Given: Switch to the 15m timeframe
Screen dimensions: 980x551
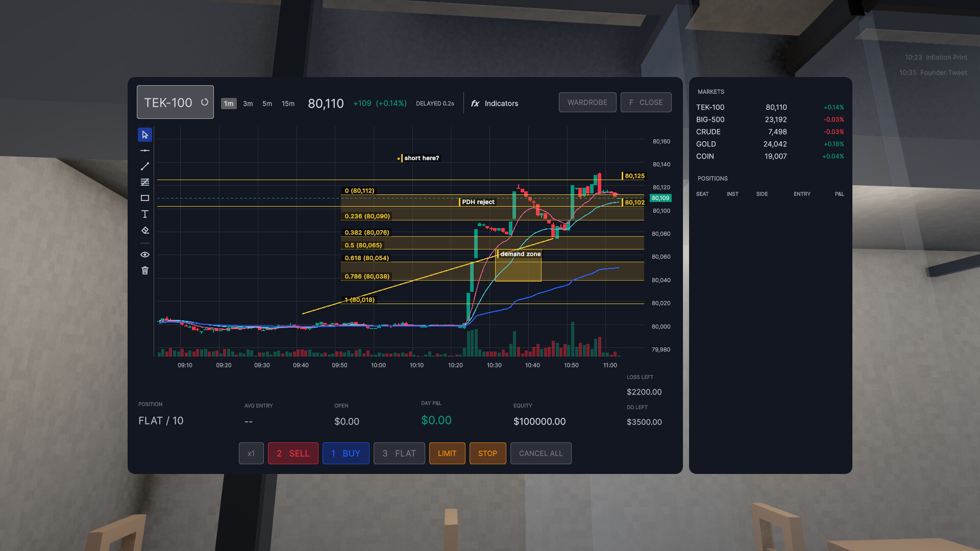Looking at the screenshot, I should (x=288, y=104).
